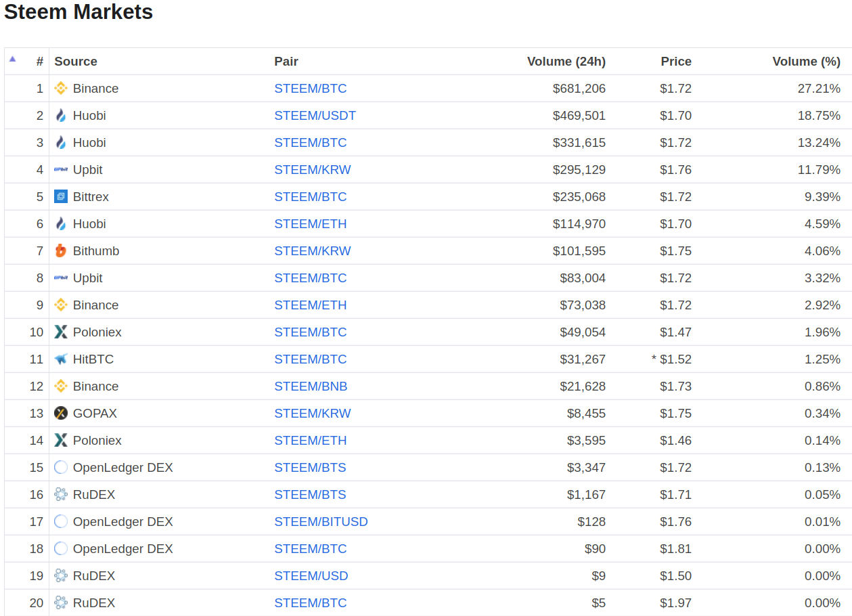Open OpenLedger DEX STEEM/BTS pair link
The image size is (852, 616).
pos(310,467)
